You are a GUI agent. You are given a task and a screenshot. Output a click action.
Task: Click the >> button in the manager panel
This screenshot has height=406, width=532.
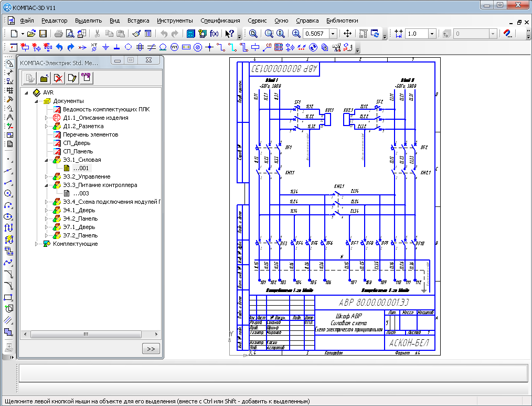[x=151, y=348]
